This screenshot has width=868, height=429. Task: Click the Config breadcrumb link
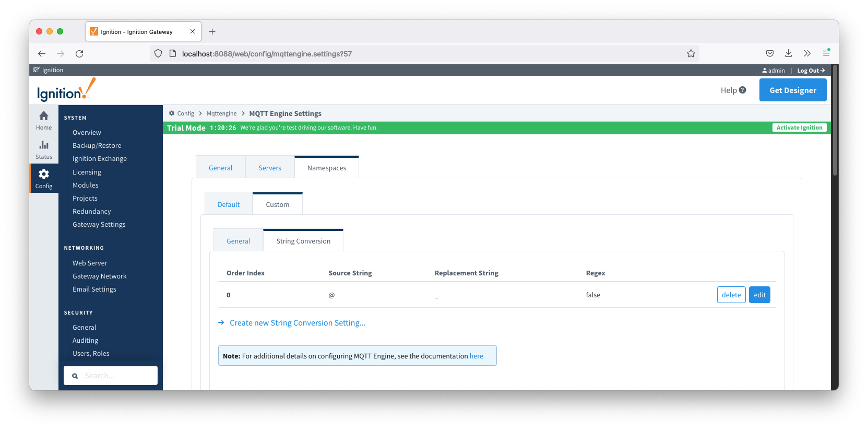(185, 113)
